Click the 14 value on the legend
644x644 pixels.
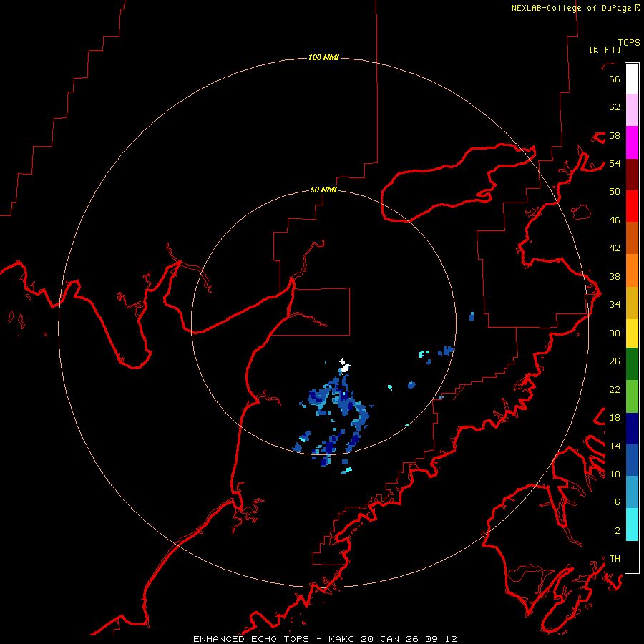[x=615, y=446]
